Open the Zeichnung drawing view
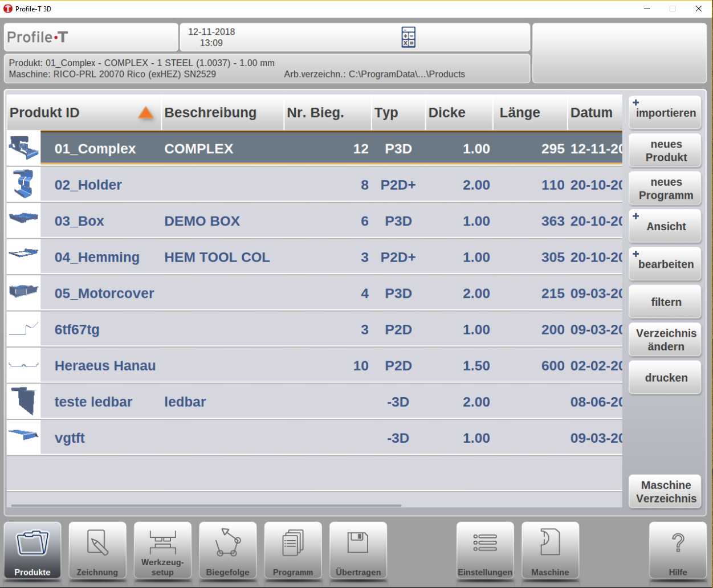 point(97,550)
